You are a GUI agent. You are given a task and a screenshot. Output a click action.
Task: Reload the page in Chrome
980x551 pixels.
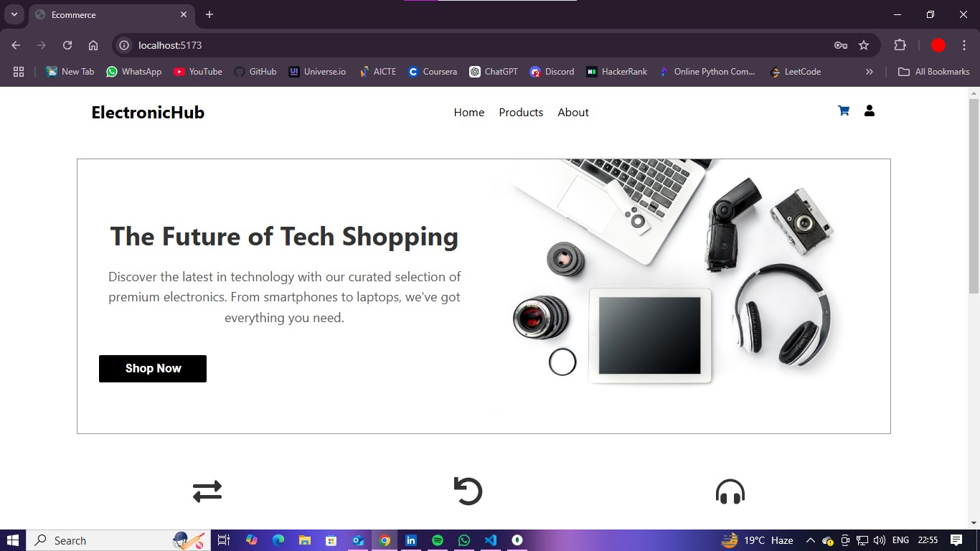tap(67, 45)
